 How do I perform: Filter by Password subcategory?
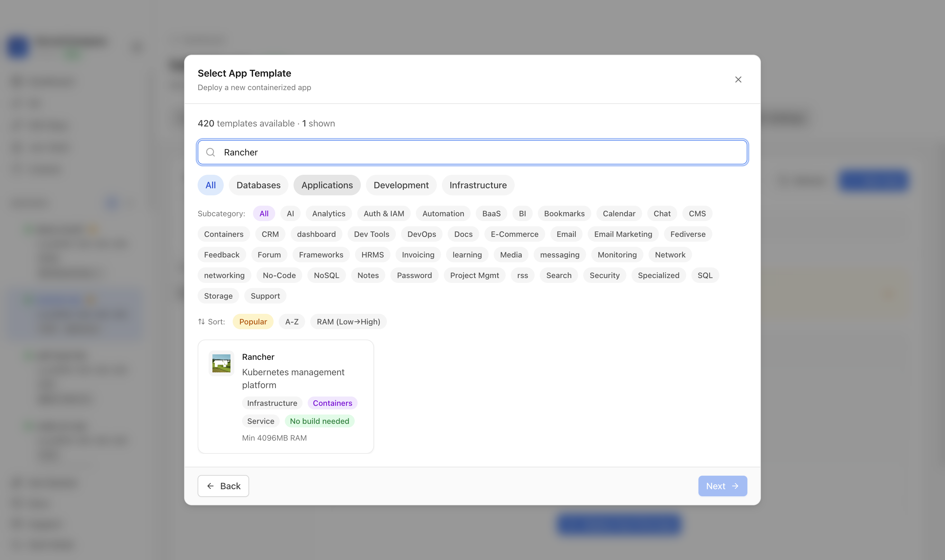tap(414, 275)
